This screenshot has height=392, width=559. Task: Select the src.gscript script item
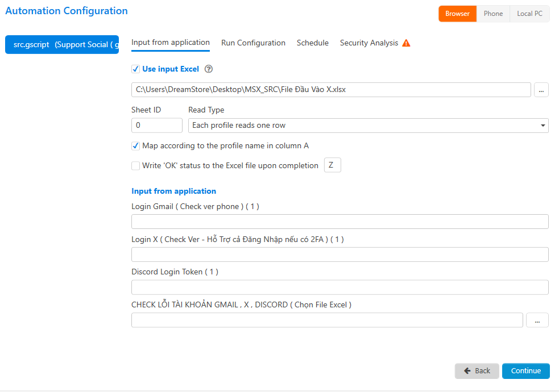(x=61, y=44)
